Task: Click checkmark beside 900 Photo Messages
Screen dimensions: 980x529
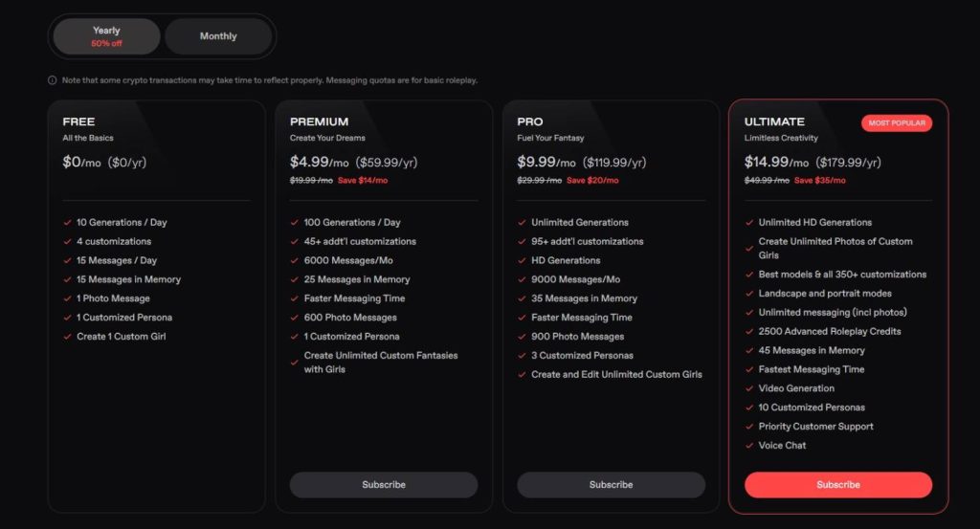Action: click(522, 337)
